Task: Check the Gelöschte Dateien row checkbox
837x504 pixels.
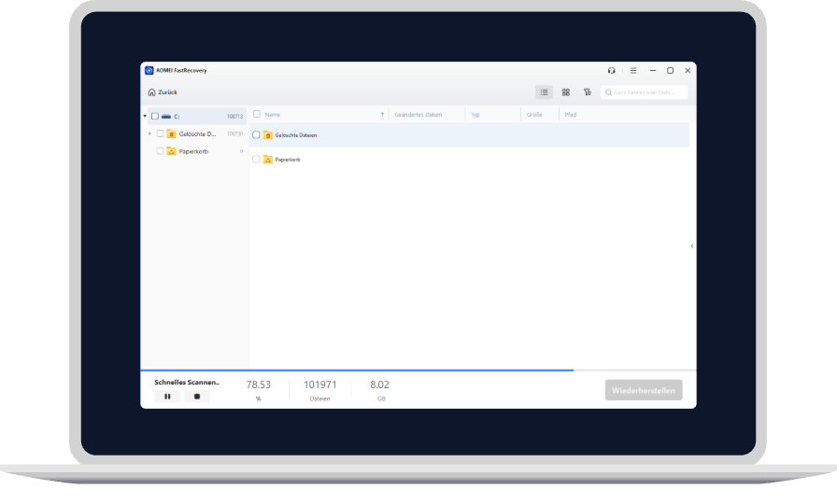Action: (x=257, y=135)
